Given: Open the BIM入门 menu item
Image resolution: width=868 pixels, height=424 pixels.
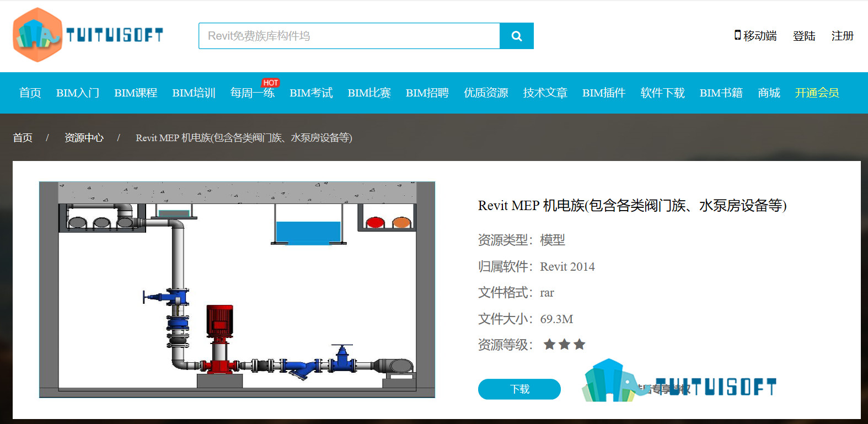Looking at the screenshot, I should pyautogui.click(x=78, y=93).
